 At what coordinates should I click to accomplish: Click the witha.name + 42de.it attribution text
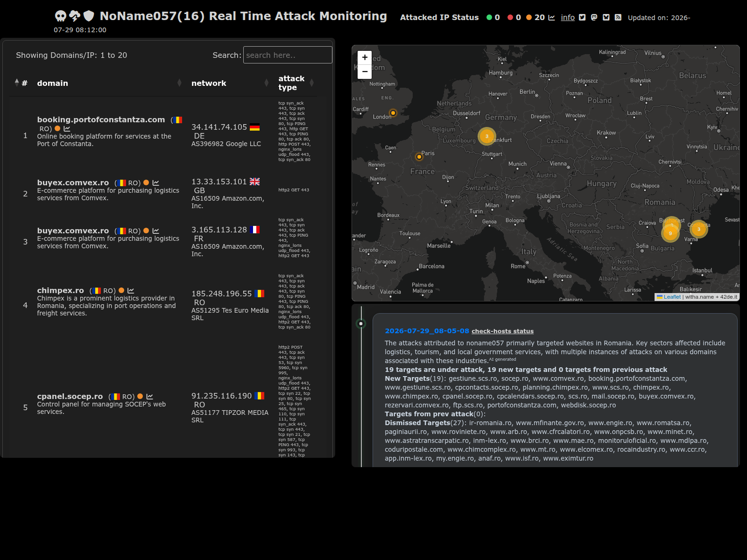pos(711,297)
